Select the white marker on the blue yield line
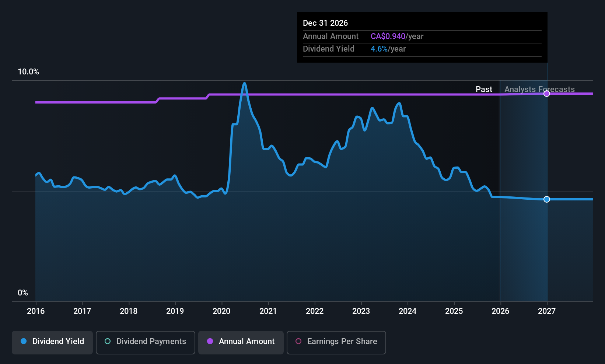605x364 pixels. (x=547, y=199)
